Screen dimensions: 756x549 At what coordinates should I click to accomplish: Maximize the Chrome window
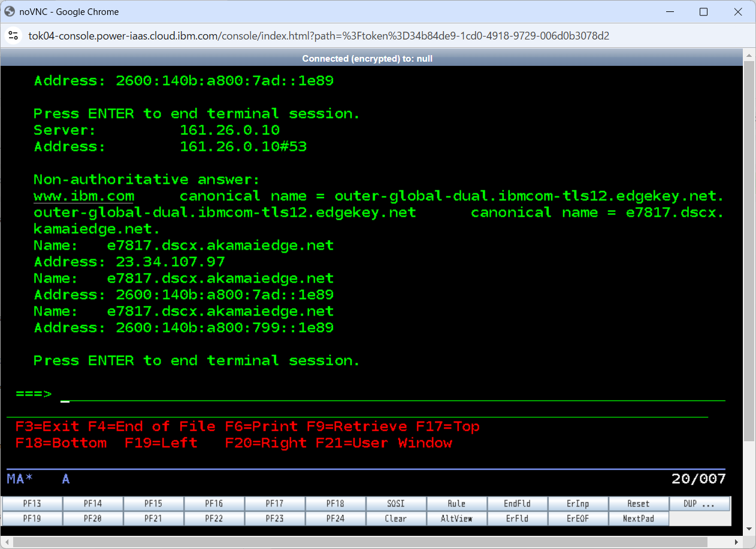pyautogui.click(x=704, y=12)
